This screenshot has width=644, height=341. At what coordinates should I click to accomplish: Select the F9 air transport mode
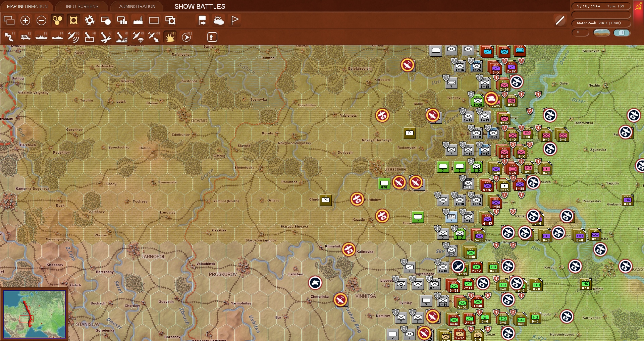[138, 37]
